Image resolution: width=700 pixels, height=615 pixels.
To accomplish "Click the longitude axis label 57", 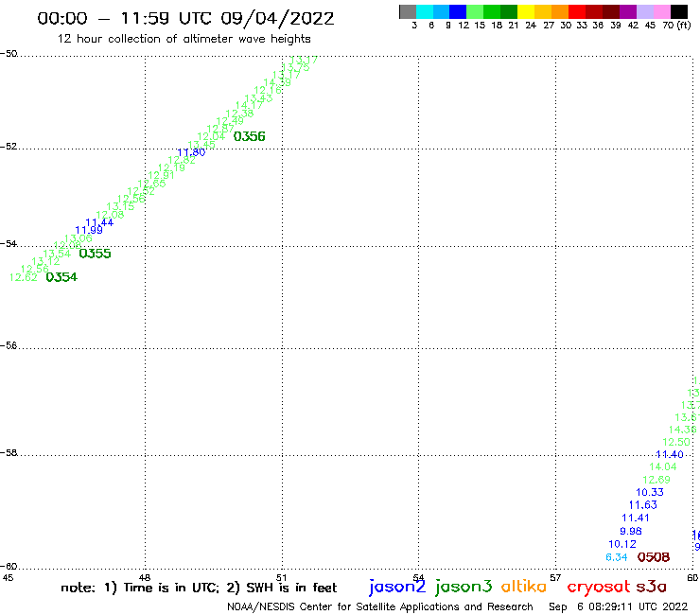I will click(x=555, y=578).
